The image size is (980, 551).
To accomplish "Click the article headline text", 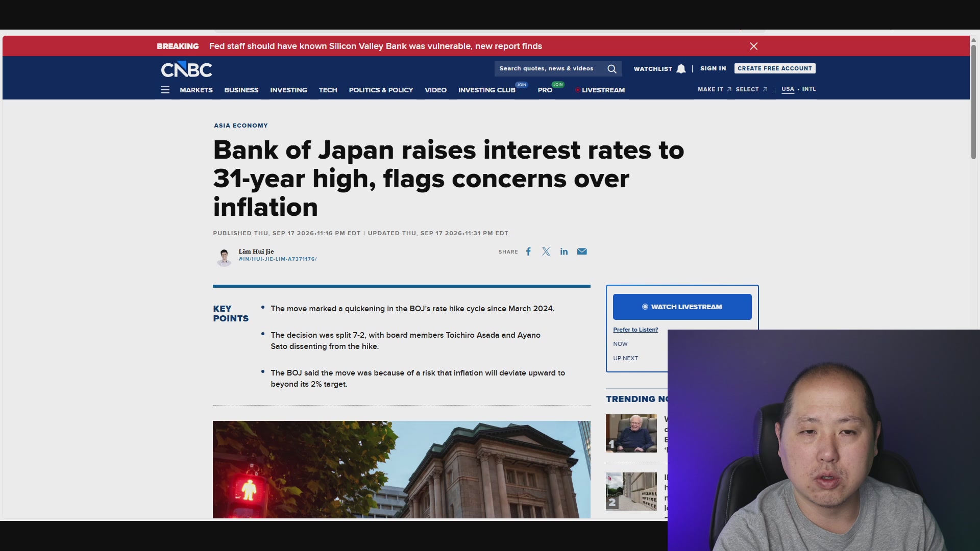I will click(448, 179).
